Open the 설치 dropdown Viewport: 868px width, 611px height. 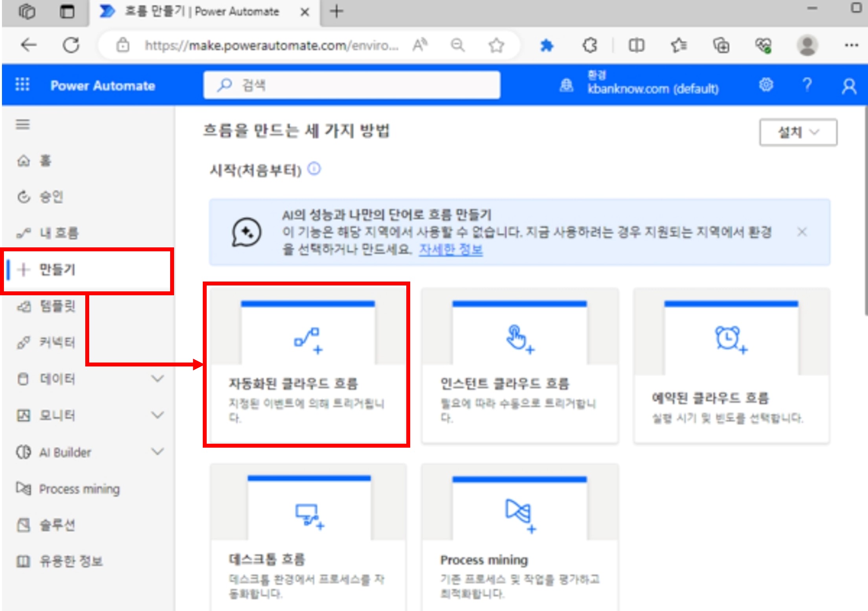click(x=798, y=132)
